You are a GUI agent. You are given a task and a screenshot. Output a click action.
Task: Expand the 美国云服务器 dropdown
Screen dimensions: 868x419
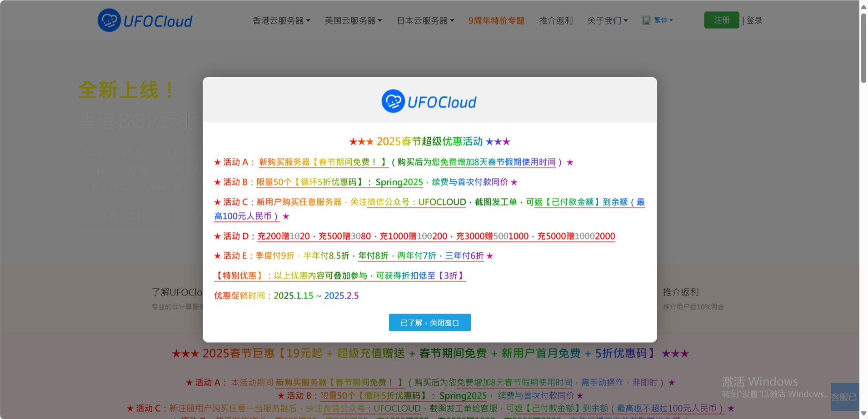[353, 20]
